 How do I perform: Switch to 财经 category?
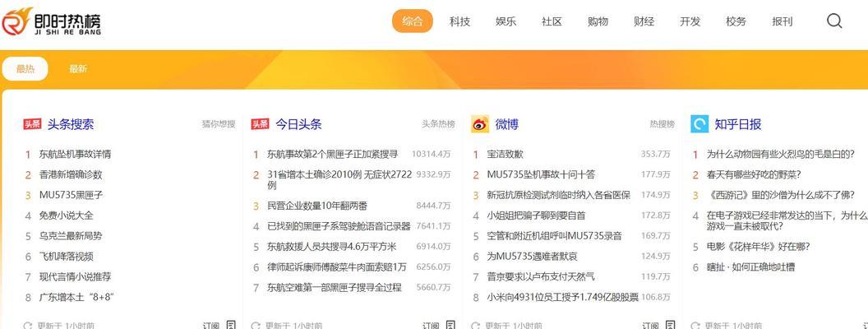[x=644, y=21]
